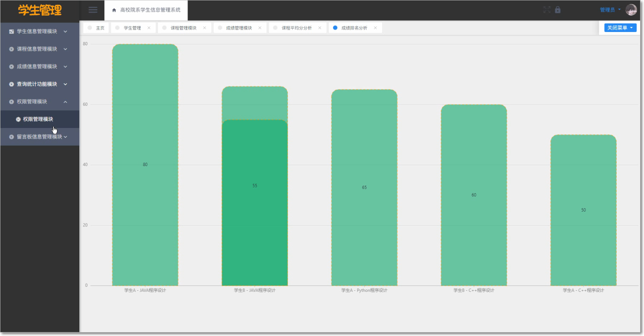Switch to the 学生管理 tab
The width and height of the screenshot is (644, 336).
click(x=132, y=28)
